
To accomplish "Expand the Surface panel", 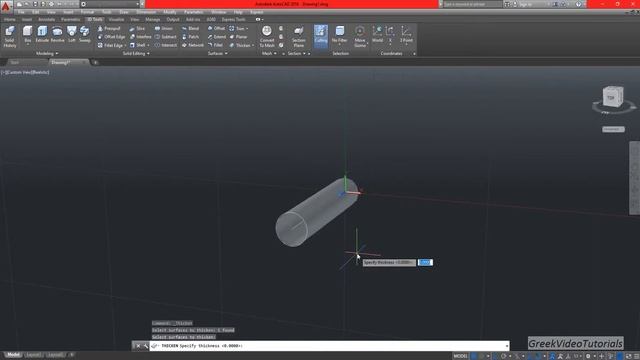I will pos(218,53).
